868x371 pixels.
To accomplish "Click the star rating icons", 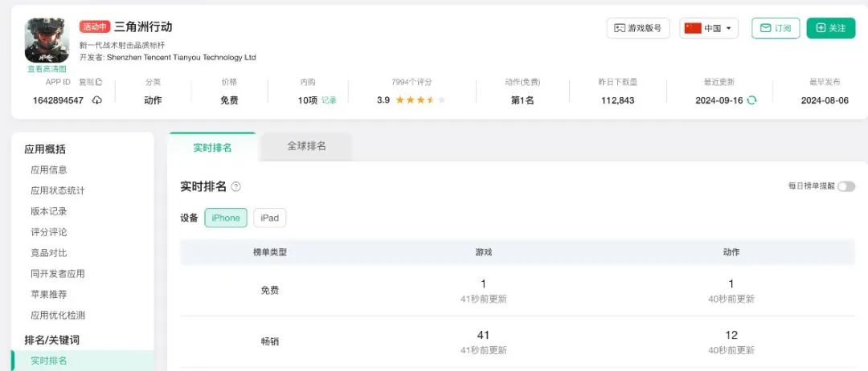I will pos(420,100).
